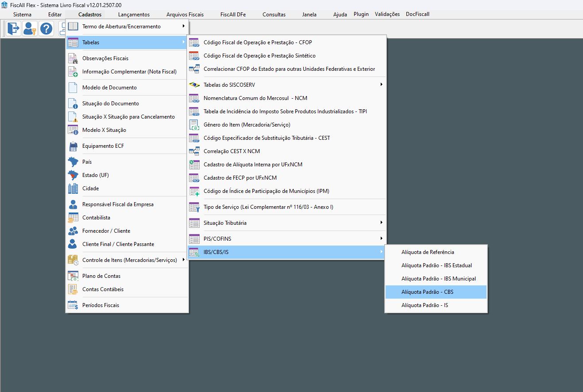Viewport: 583px width, 392px height.
Task: Click the Observações Fiscais icon
Action: click(x=73, y=58)
